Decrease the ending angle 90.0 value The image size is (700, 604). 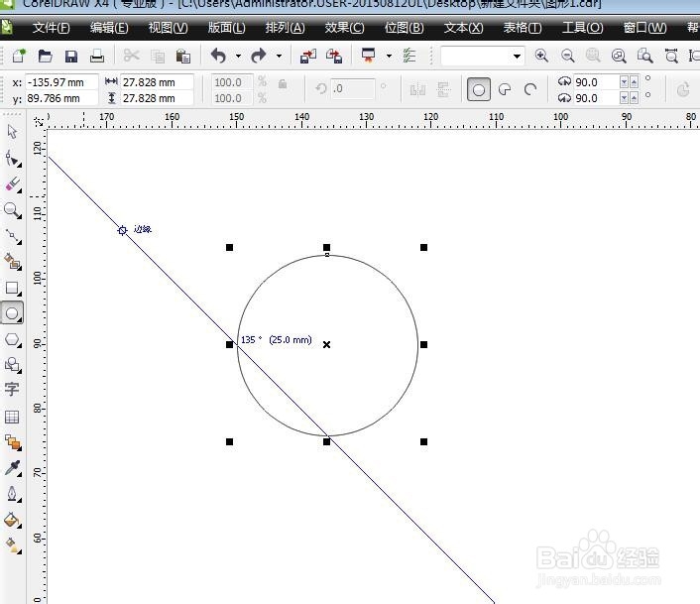(x=624, y=98)
